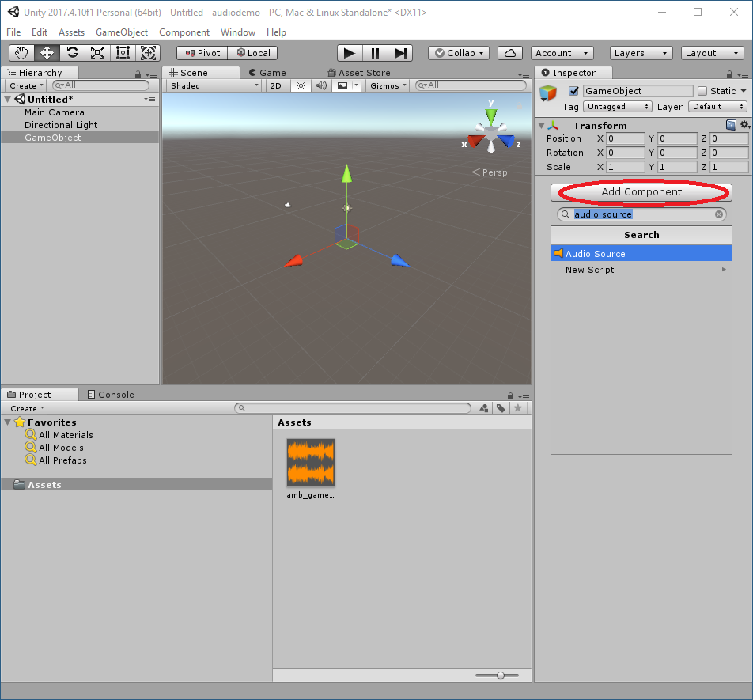Click Search by Label tag icon
The image size is (753, 700).
501,408
